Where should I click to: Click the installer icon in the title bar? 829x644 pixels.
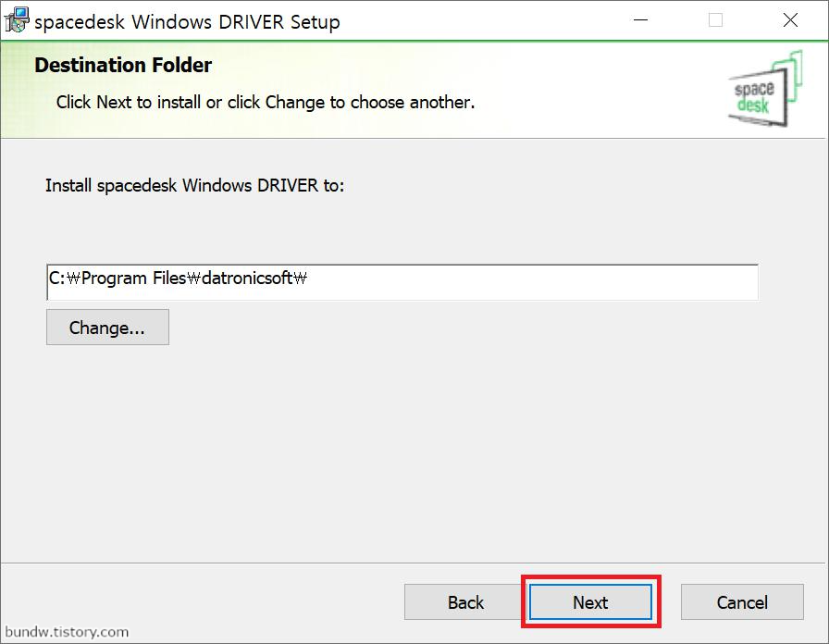point(17,21)
